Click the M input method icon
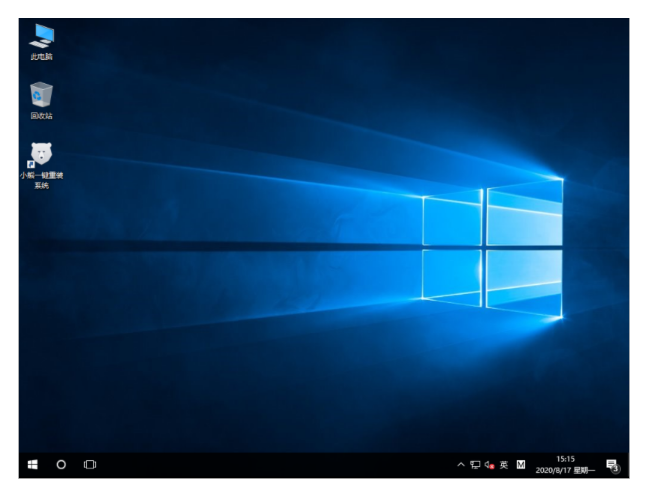Image resolution: width=650 pixels, height=484 pixels. click(x=521, y=465)
